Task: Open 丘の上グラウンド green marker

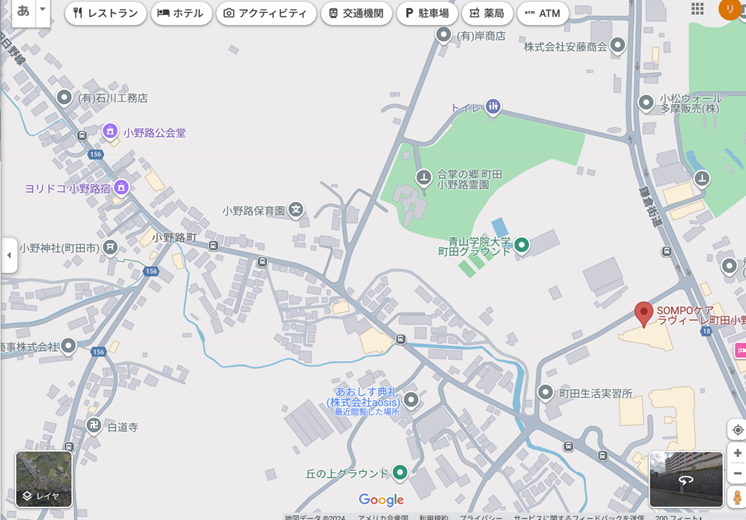Action: coord(400,472)
